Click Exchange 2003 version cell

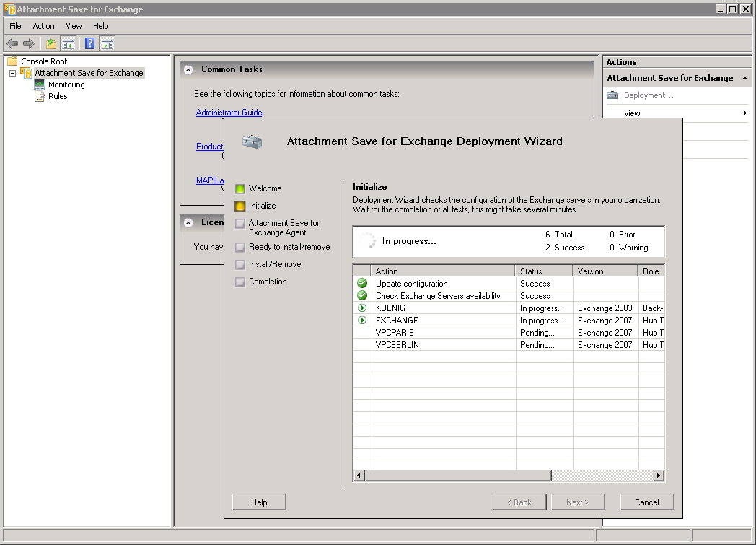pyautogui.click(x=605, y=308)
